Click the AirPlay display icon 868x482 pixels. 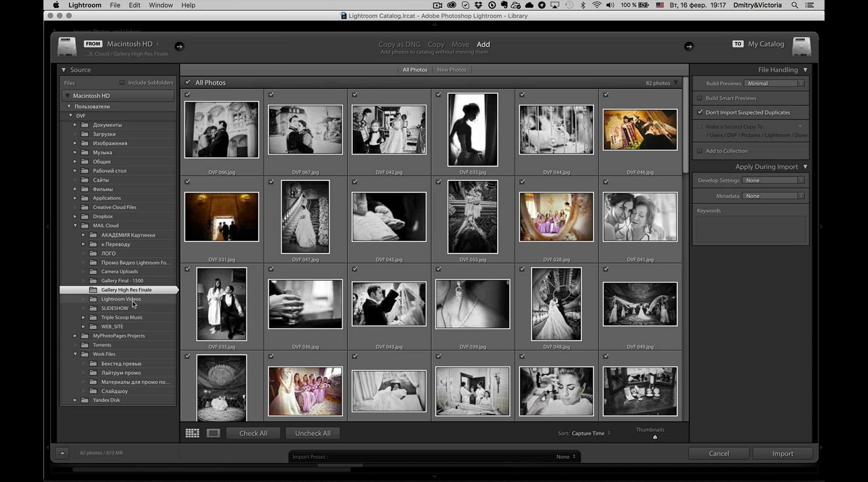(555, 5)
